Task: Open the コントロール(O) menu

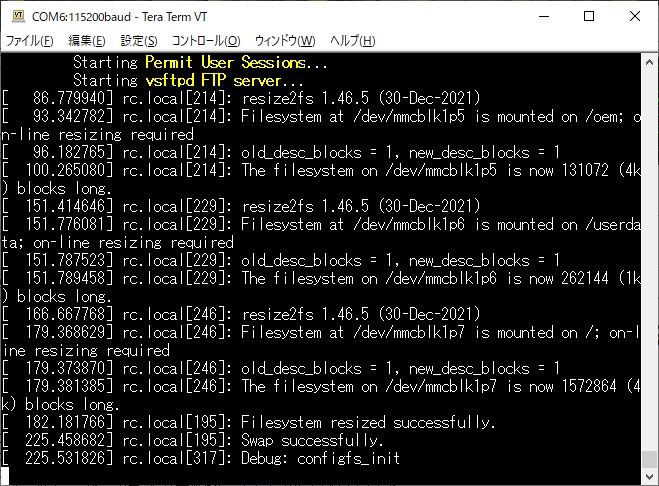Action: tap(206, 41)
